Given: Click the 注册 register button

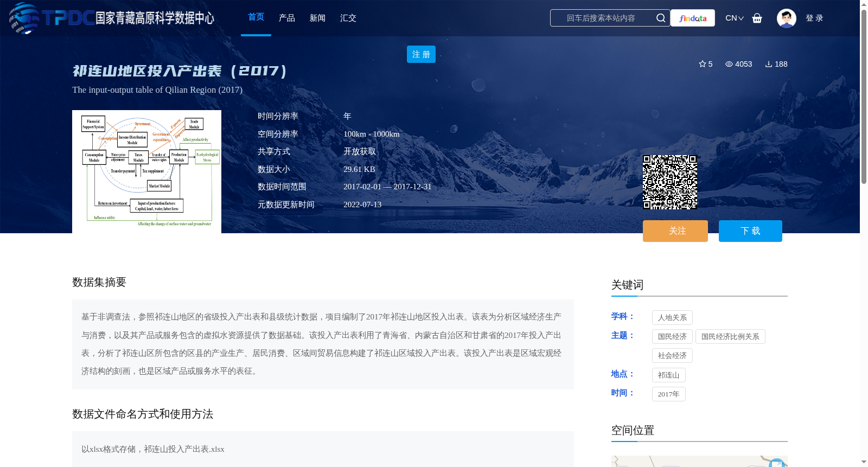Looking at the screenshot, I should pyautogui.click(x=421, y=54).
